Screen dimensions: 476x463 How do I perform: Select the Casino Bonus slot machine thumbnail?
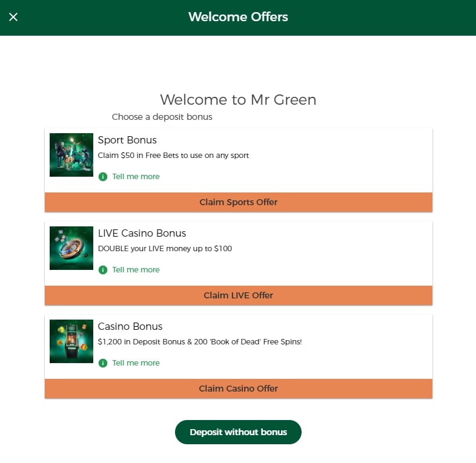click(x=71, y=341)
